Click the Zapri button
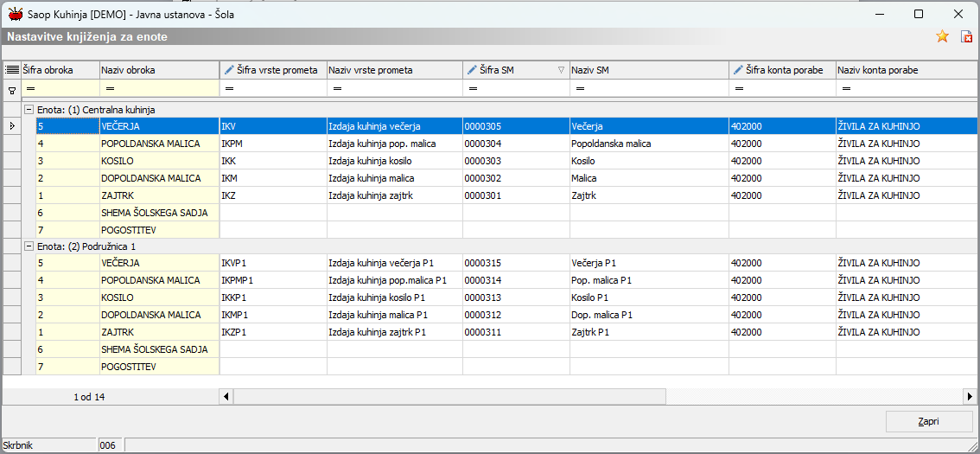 pos(929,421)
